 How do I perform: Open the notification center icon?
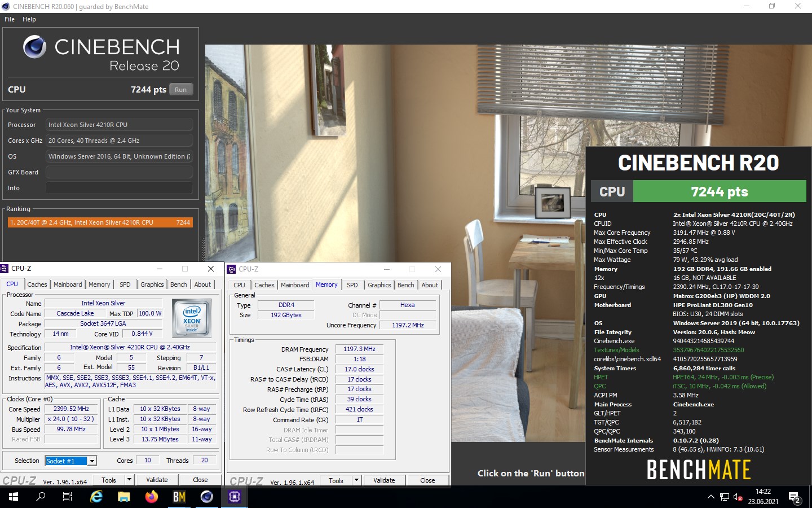[x=795, y=498]
